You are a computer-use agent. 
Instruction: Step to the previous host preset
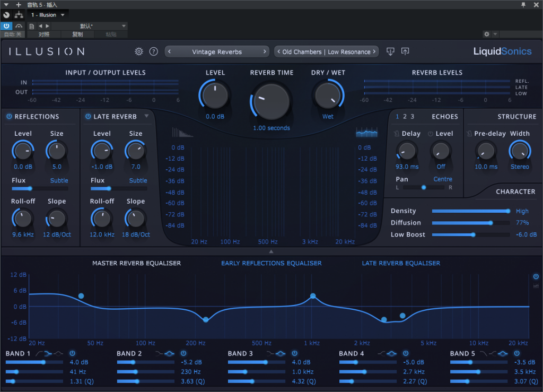(x=40, y=26)
